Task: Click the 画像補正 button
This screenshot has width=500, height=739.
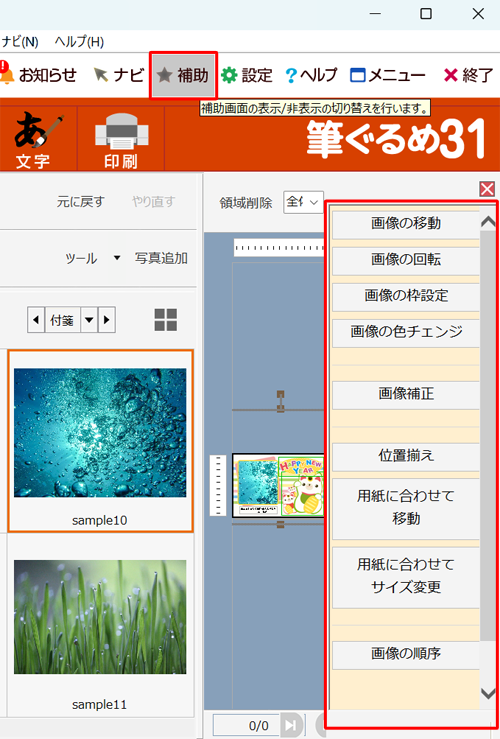Action: 406,394
